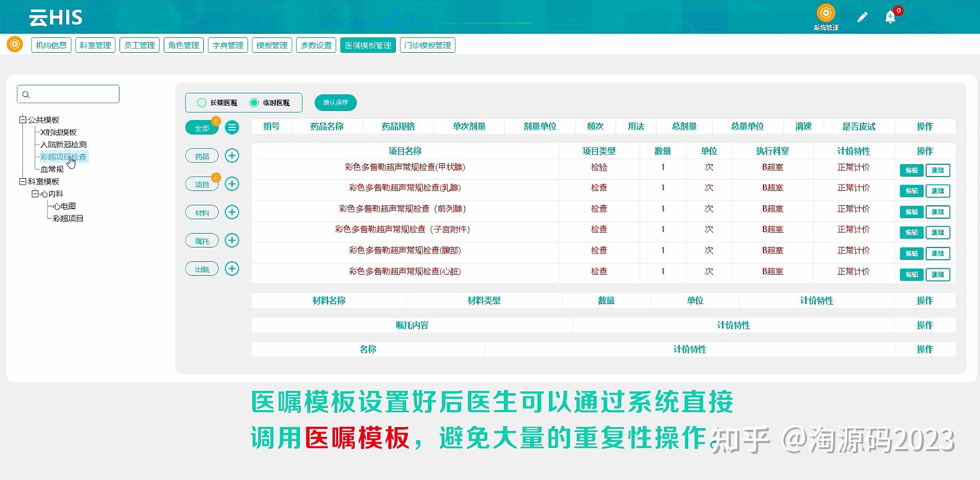
Task: Select the 嘱托 filter pill
Action: [x=202, y=241]
